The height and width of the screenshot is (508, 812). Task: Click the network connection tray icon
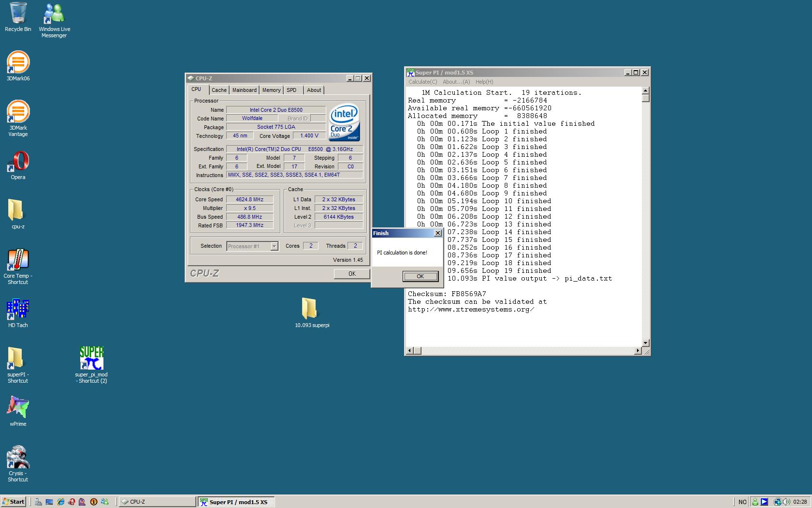pyautogui.click(x=777, y=502)
